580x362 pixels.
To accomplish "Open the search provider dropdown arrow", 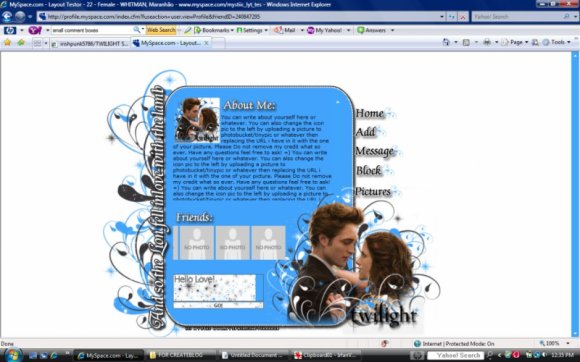I will (576, 17).
